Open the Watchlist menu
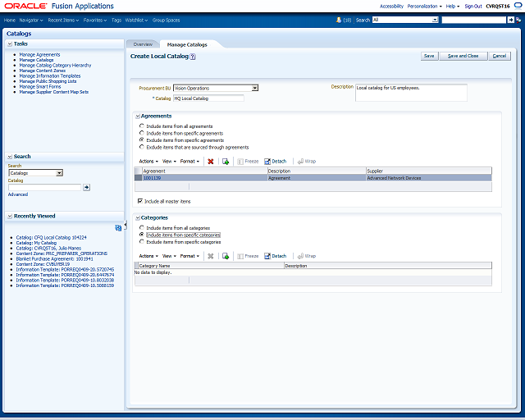Image resolution: width=525 pixels, height=420 pixels. (136, 21)
